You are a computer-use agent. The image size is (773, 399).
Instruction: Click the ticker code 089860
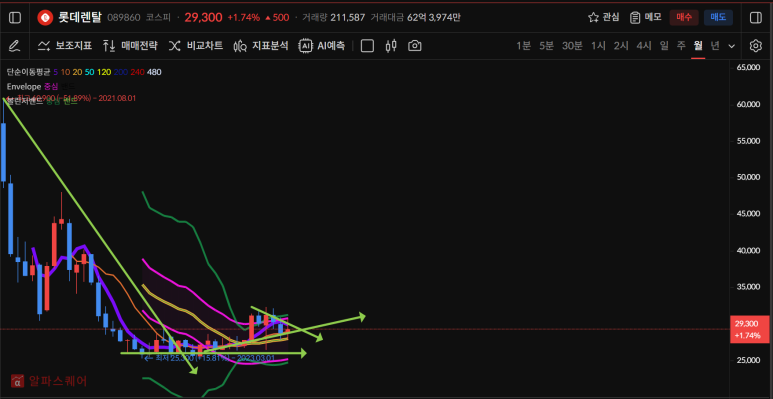point(124,18)
